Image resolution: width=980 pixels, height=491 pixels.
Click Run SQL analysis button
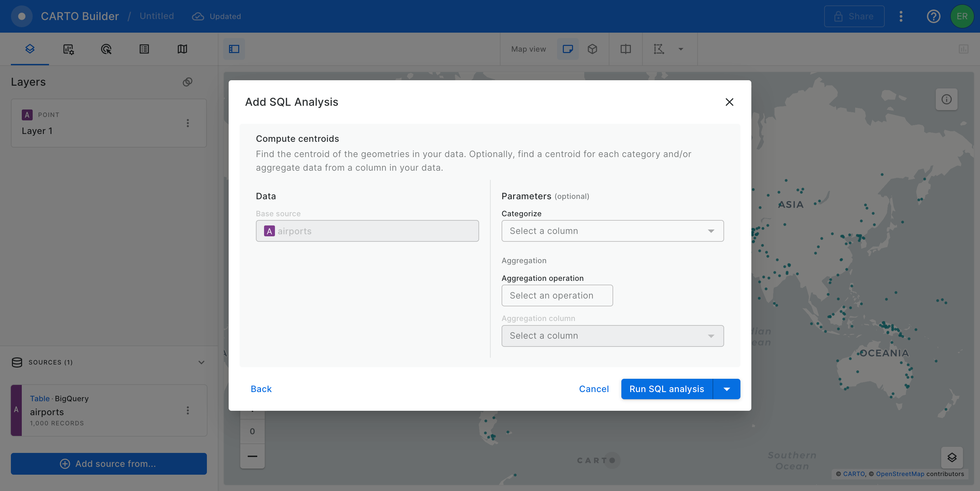(667, 389)
